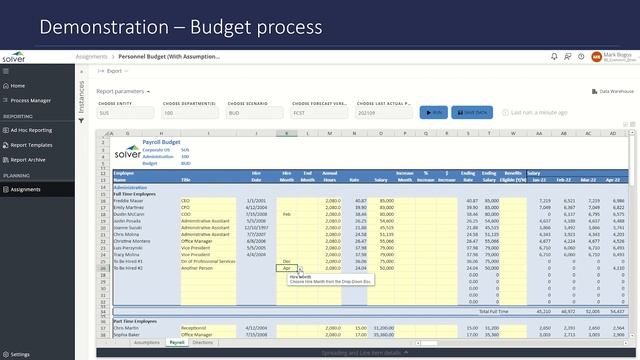Select the Hire Month cell showing Feb
The width and height of the screenshot is (640, 360).
[287, 214]
